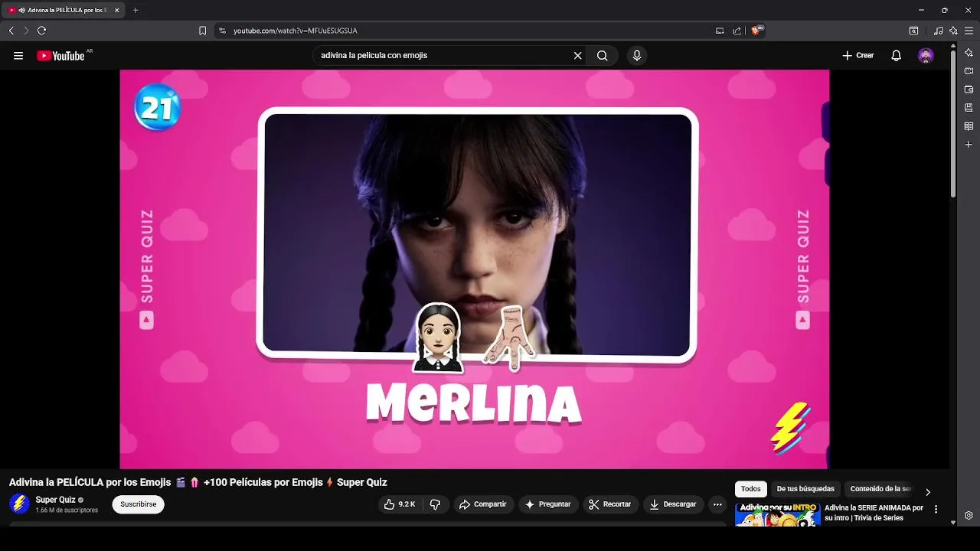Select Contenido de la serie chip
The image size is (980, 551).
(x=880, y=489)
